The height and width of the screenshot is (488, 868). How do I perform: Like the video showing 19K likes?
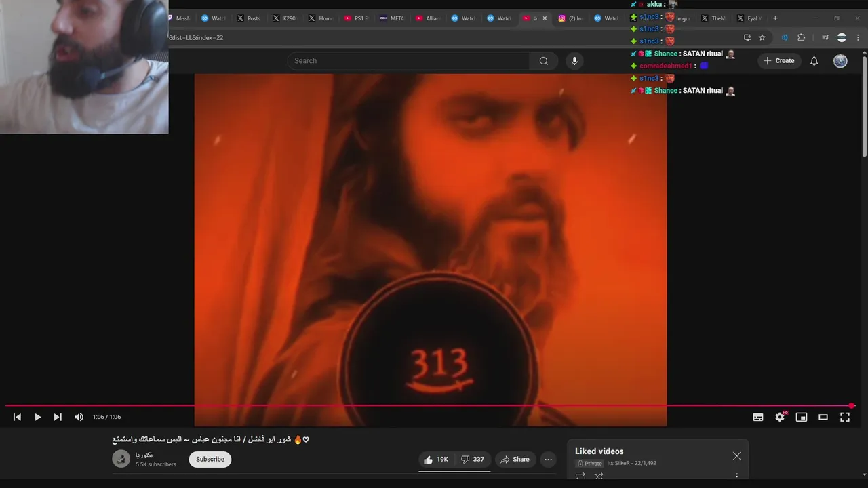point(436,460)
